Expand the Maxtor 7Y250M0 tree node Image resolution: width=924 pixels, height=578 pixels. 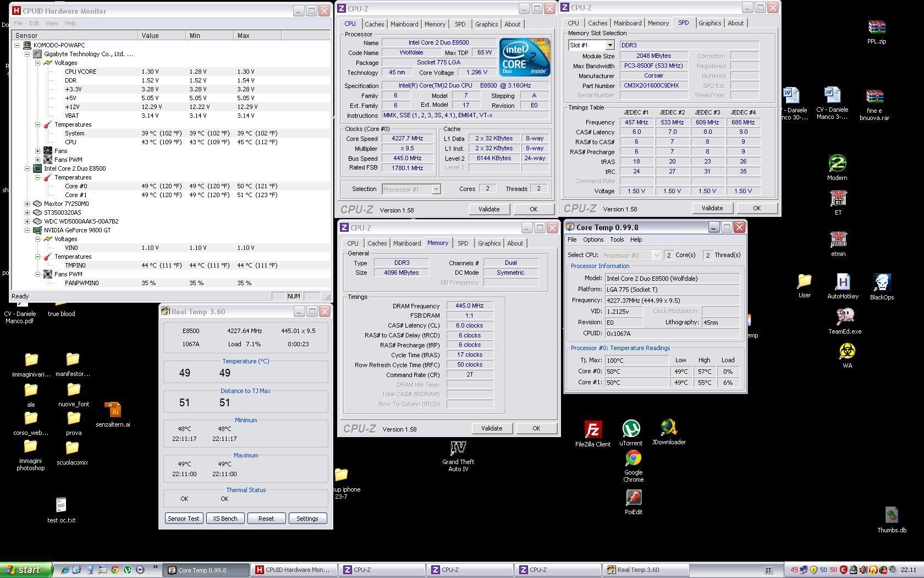pos(27,204)
